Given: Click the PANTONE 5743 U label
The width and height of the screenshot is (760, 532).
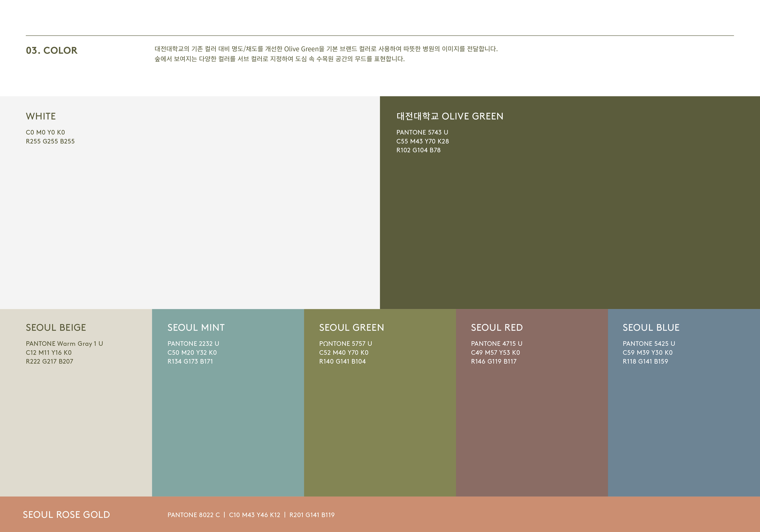Looking at the screenshot, I should pyautogui.click(x=422, y=132).
